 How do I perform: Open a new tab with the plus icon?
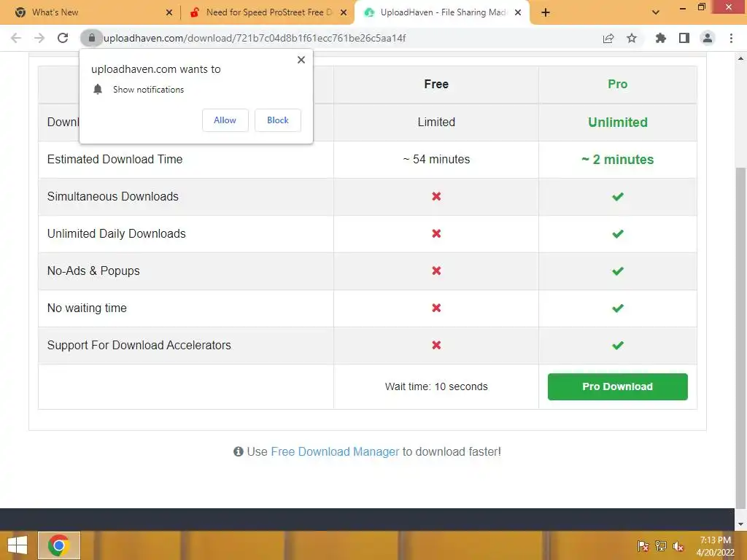(546, 12)
